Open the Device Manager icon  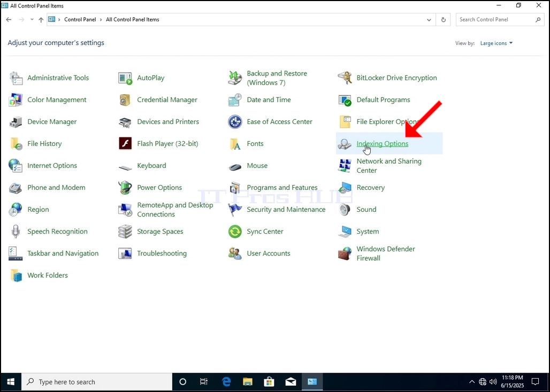click(x=16, y=122)
